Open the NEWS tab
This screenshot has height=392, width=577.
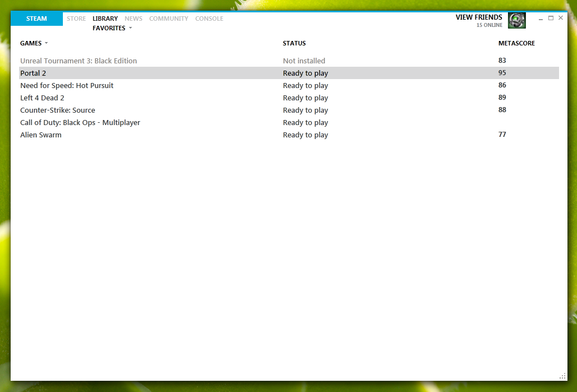pyautogui.click(x=133, y=19)
